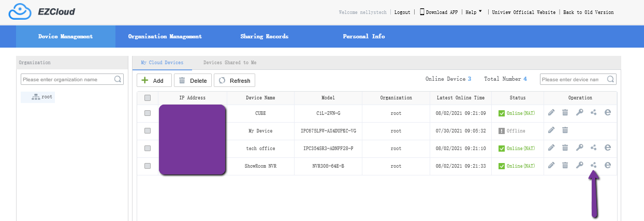Click the trash icon in My Device row
The width and height of the screenshot is (644, 221).
(x=565, y=130)
